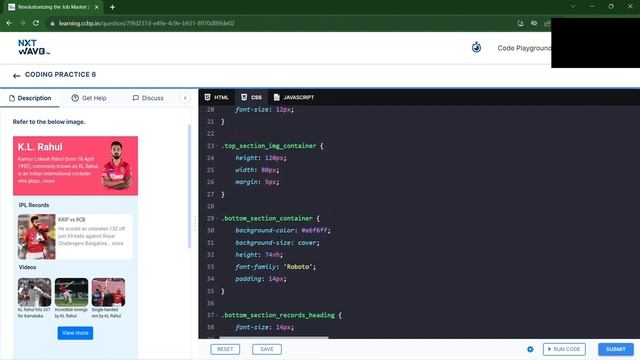
Task: Click the description panel vertical scrollbar
Action: coord(189,187)
